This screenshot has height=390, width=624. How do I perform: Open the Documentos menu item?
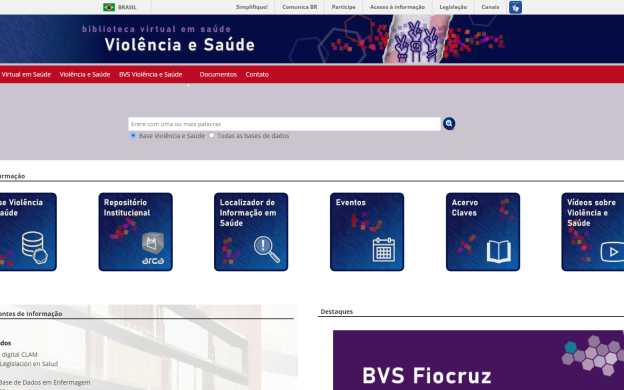click(x=218, y=74)
